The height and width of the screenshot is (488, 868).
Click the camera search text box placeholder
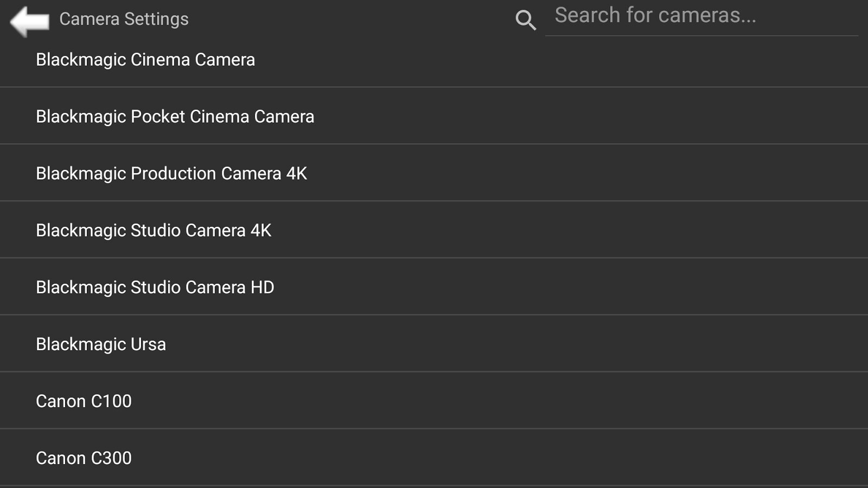pyautogui.click(x=655, y=16)
